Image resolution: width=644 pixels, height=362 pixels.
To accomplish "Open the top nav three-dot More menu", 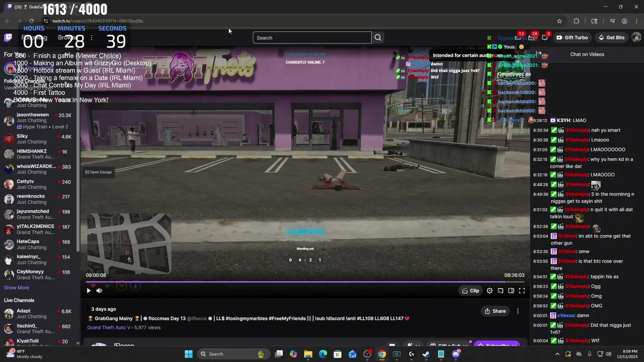I will [91, 38].
